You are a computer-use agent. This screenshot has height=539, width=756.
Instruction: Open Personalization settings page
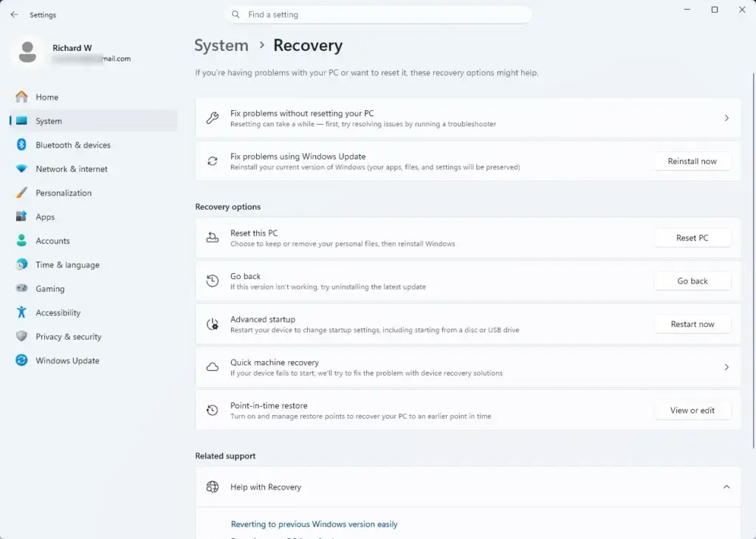click(x=94, y=193)
